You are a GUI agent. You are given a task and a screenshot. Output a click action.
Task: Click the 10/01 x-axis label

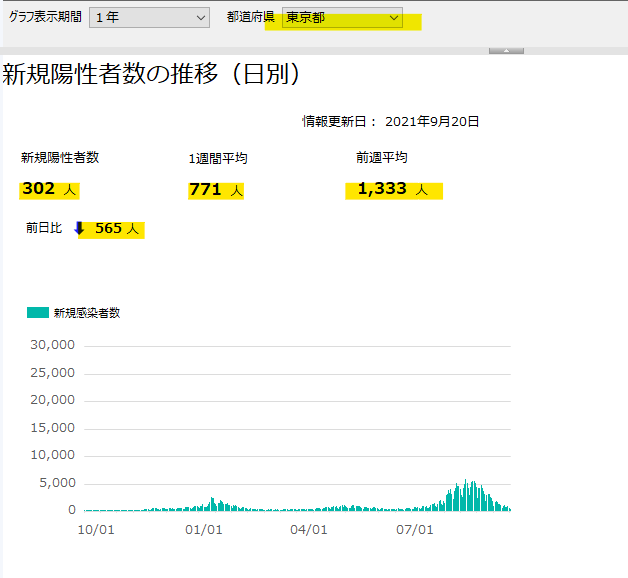pyautogui.click(x=96, y=530)
